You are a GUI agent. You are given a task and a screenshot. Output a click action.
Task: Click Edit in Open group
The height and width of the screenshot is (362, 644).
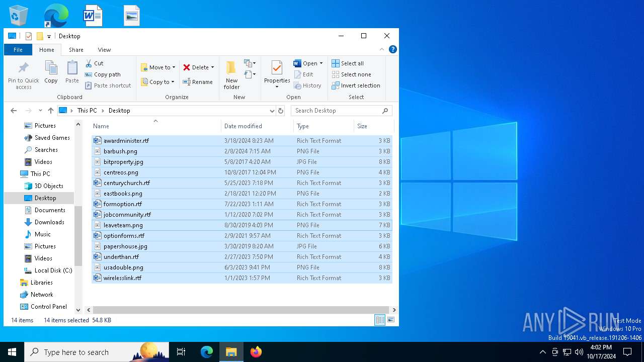coord(303,74)
